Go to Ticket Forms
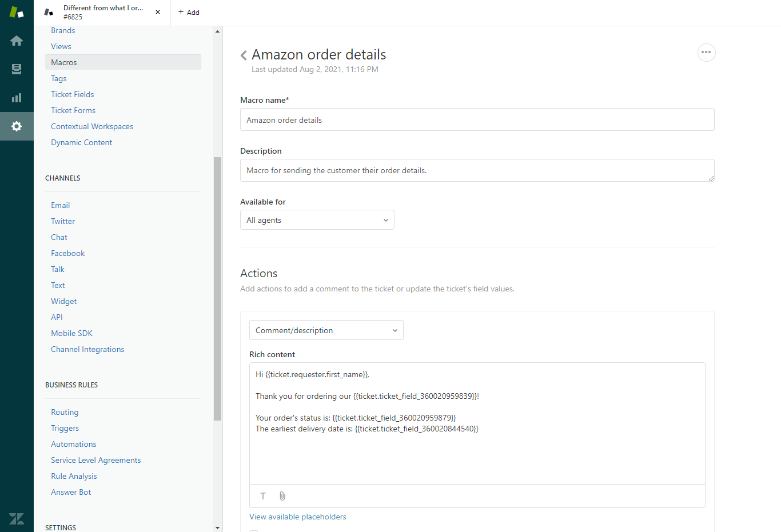781x532 pixels. pos(73,110)
